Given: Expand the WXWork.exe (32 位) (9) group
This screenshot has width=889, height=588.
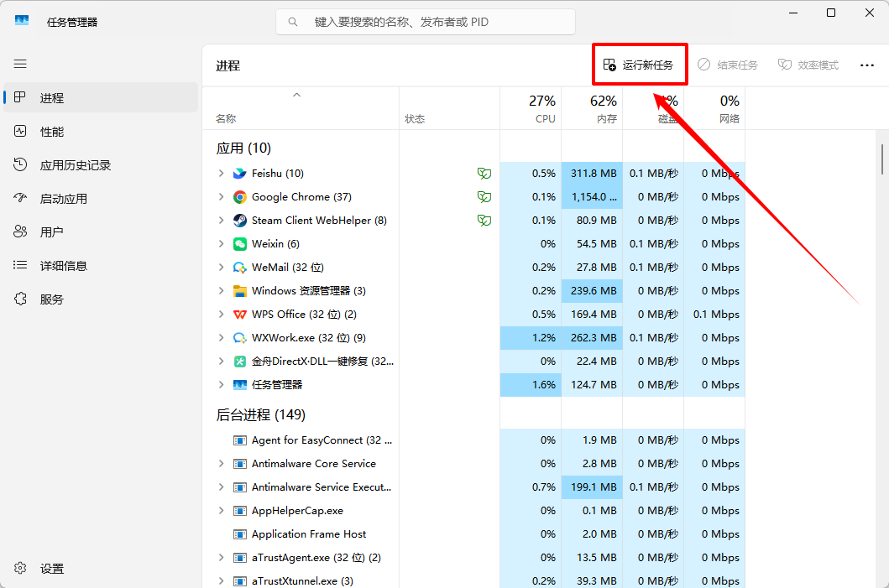Looking at the screenshot, I should tap(221, 338).
